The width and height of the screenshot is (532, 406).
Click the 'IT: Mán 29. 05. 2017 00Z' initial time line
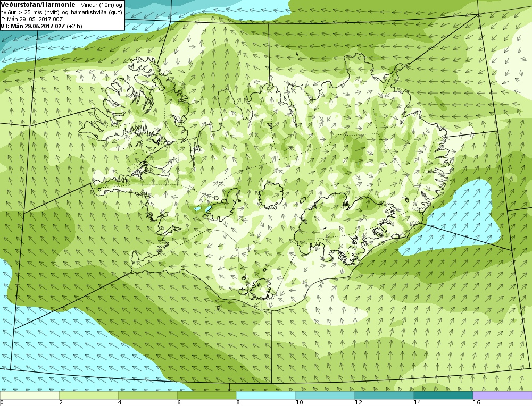coord(31,19)
